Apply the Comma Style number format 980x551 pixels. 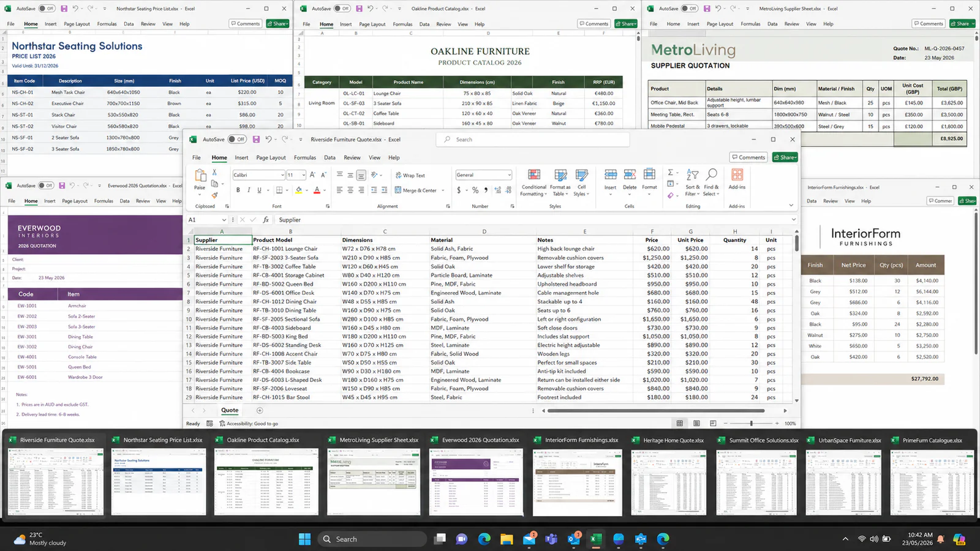click(486, 190)
